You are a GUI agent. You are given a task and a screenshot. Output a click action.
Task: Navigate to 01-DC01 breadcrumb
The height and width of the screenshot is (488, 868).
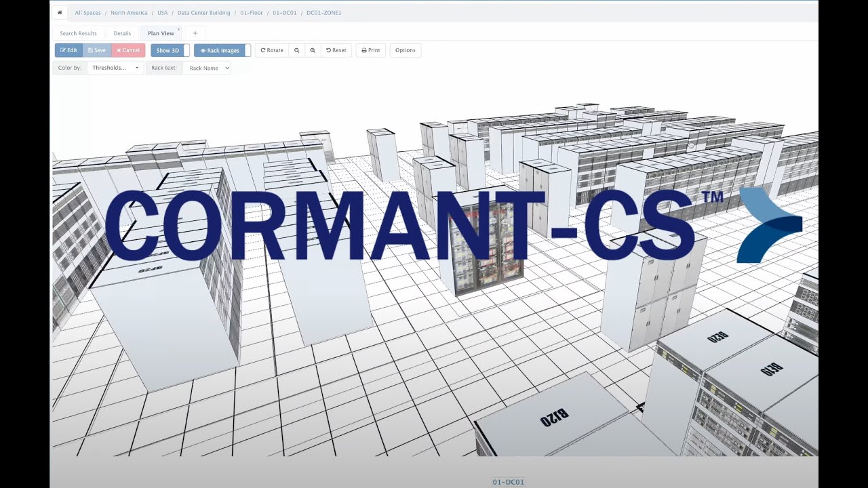285,13
